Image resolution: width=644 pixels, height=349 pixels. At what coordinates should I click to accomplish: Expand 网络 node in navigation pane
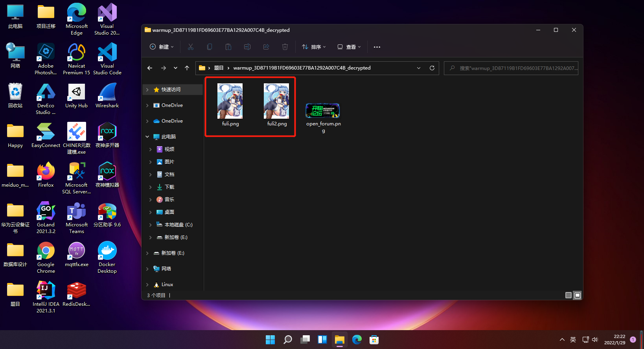coord(147,269)
